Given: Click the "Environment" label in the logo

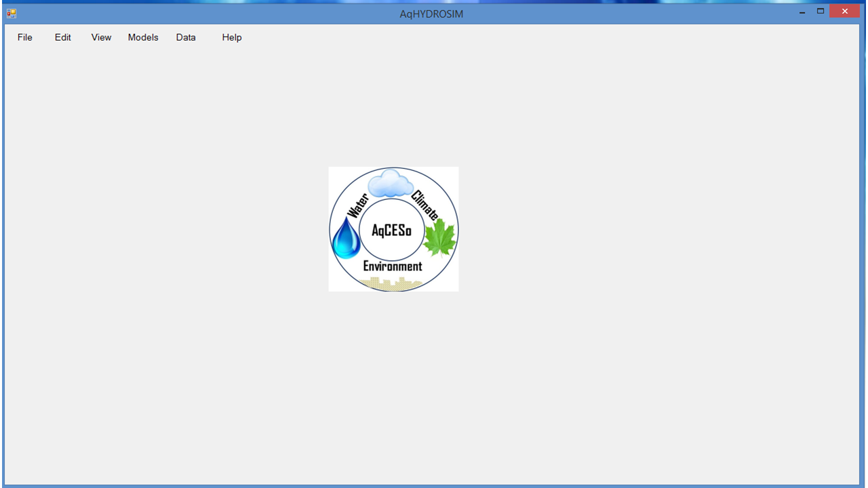Looking at the screenshot, I should (x=393, y=266).
